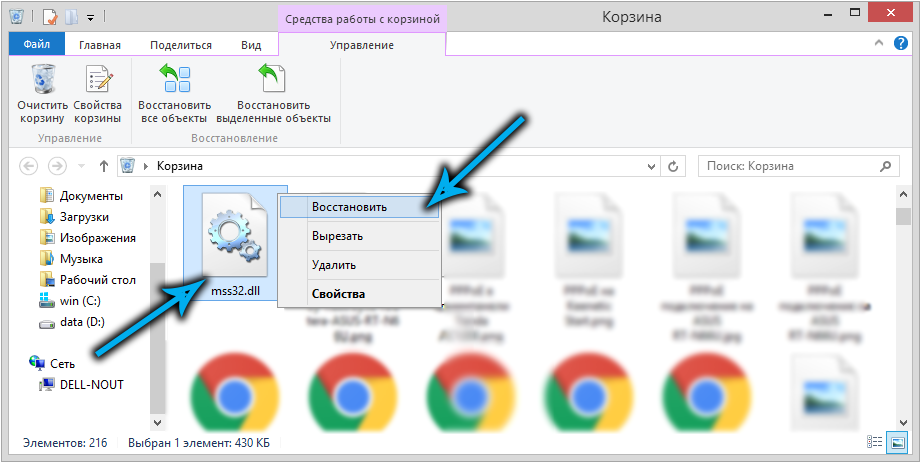This screenshot has width=922, height=463.
Task: Click the Forward navigation arrow
Action: tap(57, 166)
